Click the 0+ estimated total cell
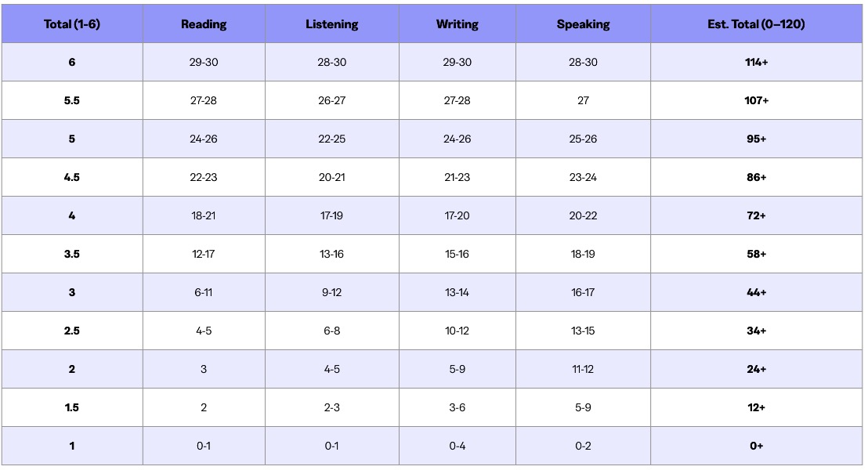 (755, 446)
